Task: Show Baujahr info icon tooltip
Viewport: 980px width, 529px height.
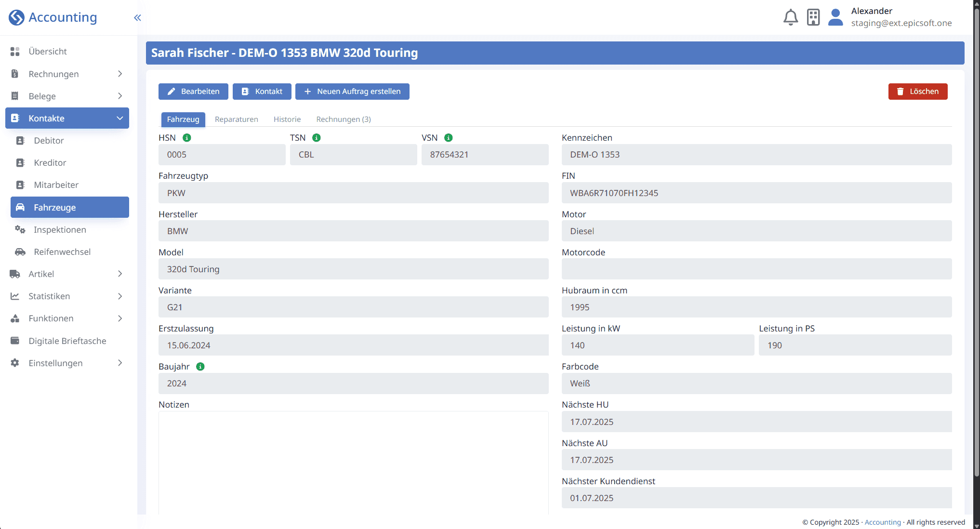Action: (200, 367)
